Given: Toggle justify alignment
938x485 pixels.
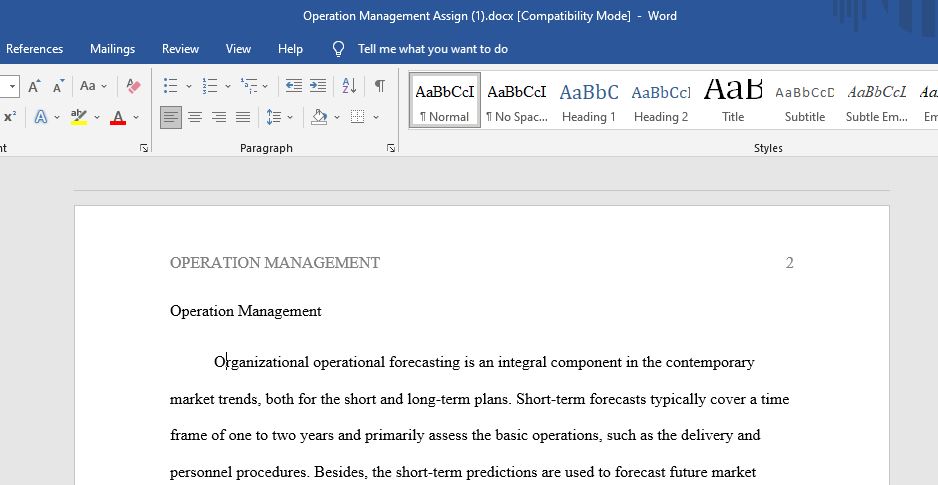Looking at the screenshot, I should click(243, 117).
